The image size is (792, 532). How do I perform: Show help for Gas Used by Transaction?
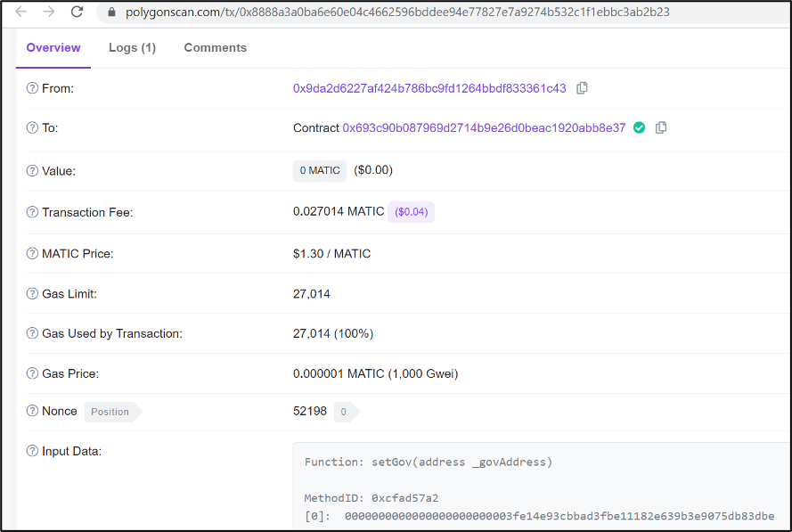tap(32, 333)
